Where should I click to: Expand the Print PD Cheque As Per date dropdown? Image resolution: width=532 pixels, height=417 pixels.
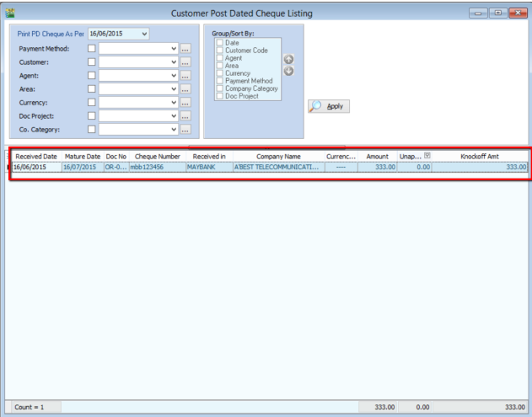[x=144, y=33]
